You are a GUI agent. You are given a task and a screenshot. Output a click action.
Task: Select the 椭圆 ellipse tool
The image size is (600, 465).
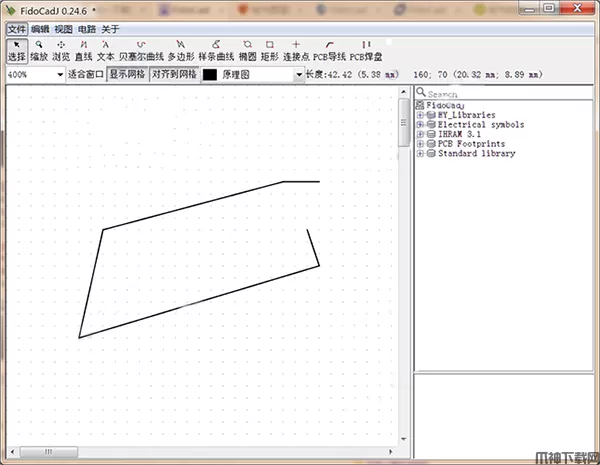point(247,51)
